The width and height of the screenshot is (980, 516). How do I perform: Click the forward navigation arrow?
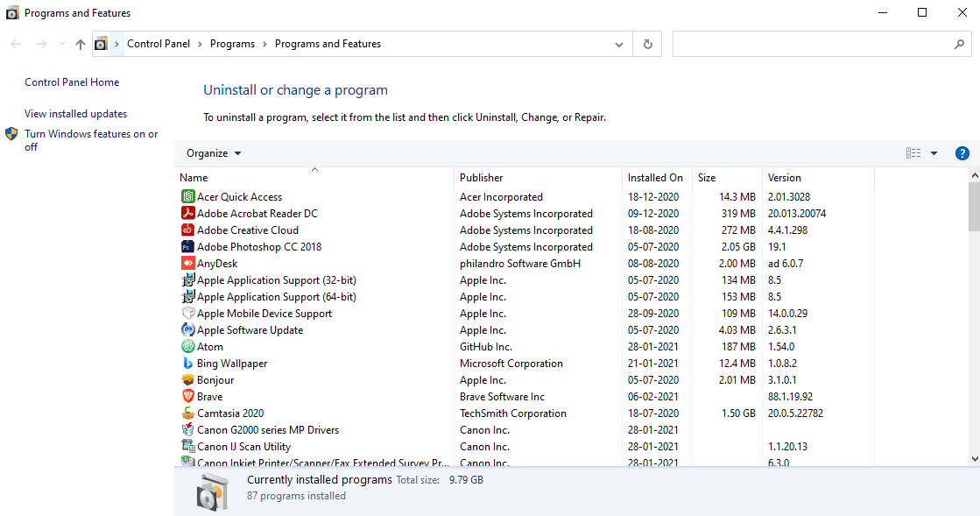click(x=41, y=44)
